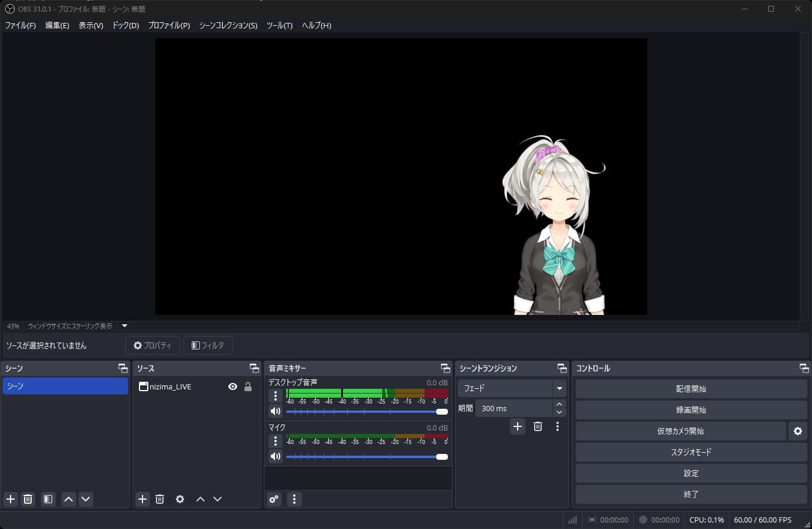The width and height of the screenshot is (812, 529).
Task: Hide the nizima_LIVE source
Action: [x=233, y=386]
